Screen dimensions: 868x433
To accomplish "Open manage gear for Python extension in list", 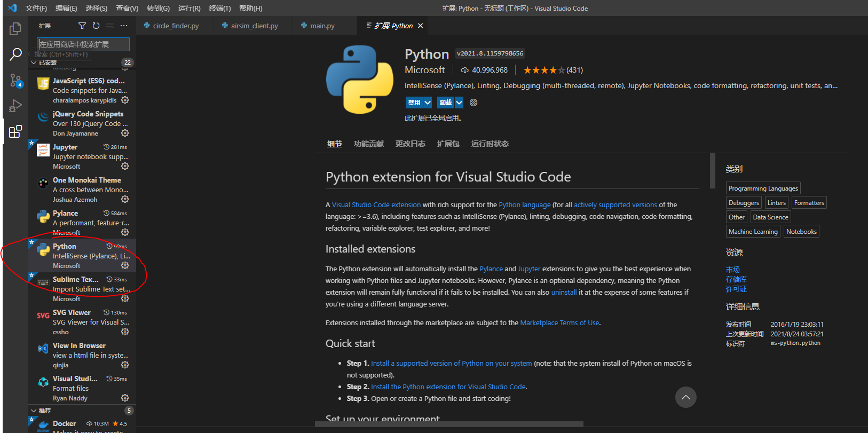I will pyautogui.click(x=125, y=265).
